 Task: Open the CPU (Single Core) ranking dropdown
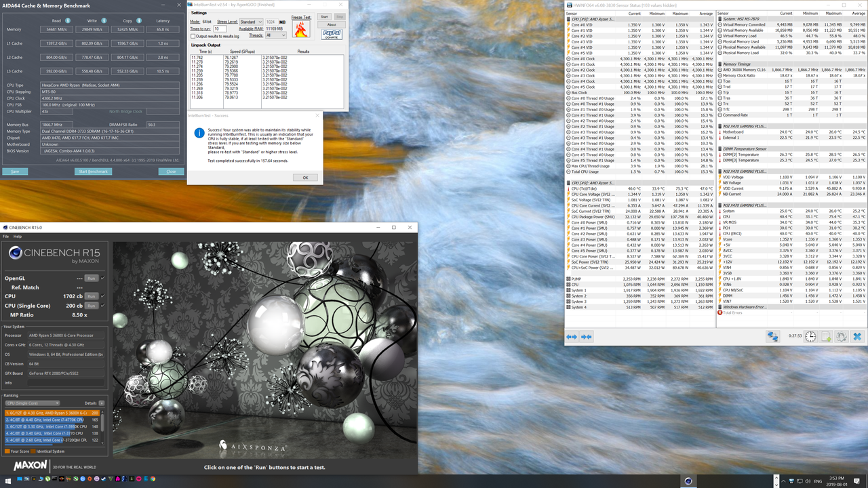click(33, 403)
